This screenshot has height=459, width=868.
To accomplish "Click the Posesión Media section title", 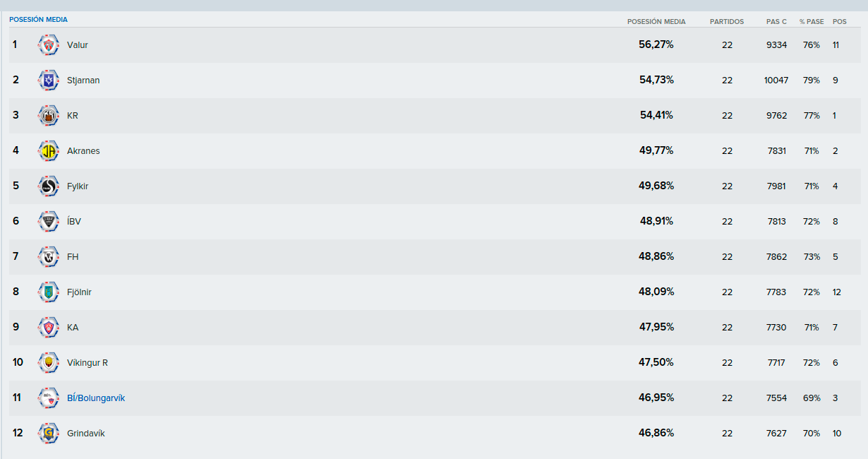I will pos(38,20).
